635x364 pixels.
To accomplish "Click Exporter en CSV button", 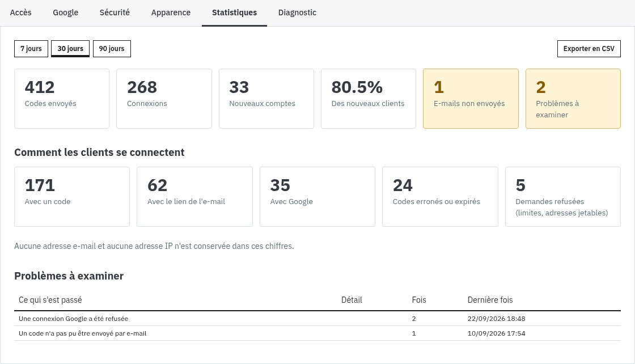I will [x=589, y=49].
